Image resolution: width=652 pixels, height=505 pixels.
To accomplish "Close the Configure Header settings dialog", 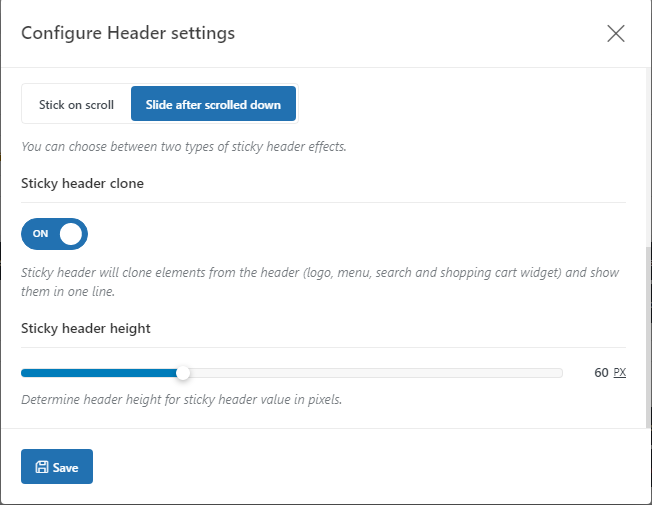I will click(615, 33).
